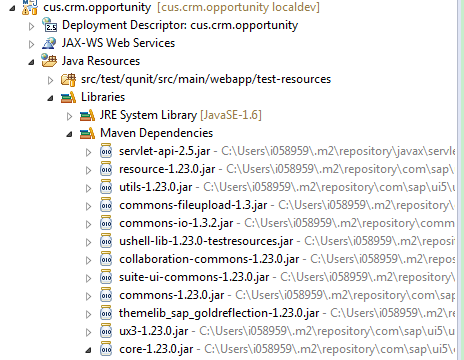Click the utils-1.23.0.jar jar icon
This screenshot has height=360, width=464.
(x=106, y=187)
